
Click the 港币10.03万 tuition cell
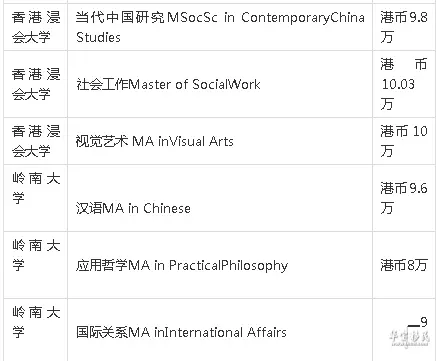(404, 84)
